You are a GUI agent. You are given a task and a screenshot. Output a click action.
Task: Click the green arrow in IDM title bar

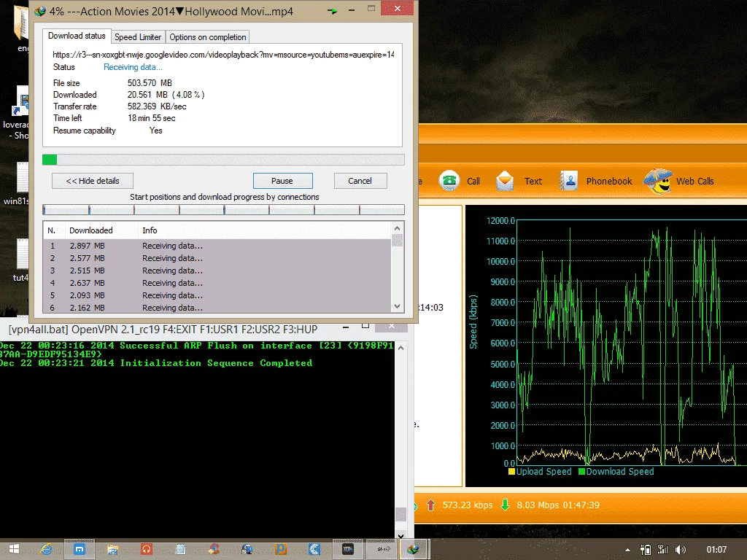(333, 10)
